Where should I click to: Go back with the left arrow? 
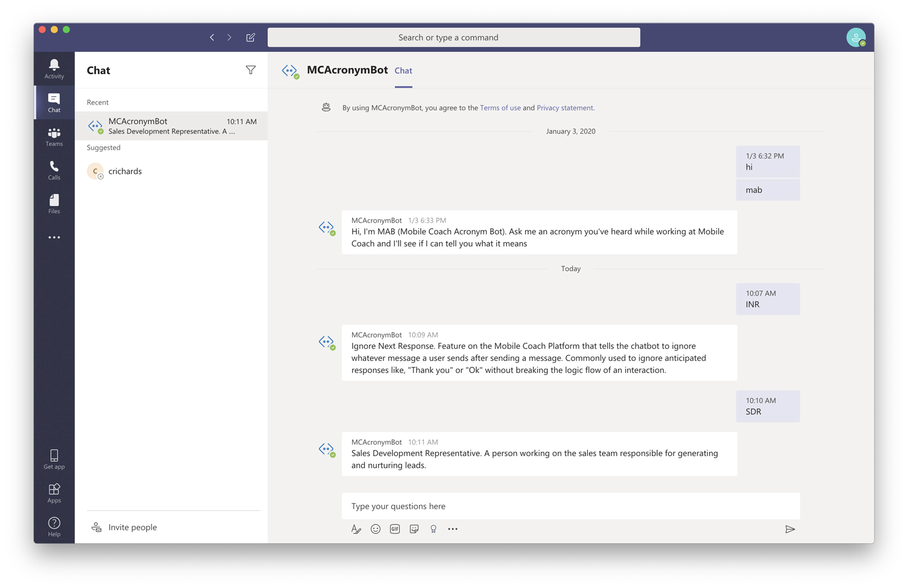click(x=212, y=37)
